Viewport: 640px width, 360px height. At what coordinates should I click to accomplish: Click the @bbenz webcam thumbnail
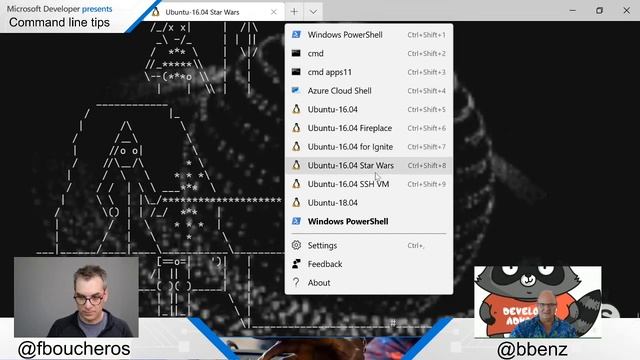point(538,302)
